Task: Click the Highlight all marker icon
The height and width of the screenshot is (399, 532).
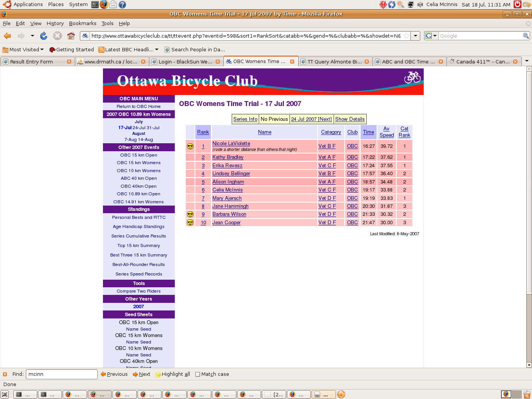Action: click(x=158, y=374)
